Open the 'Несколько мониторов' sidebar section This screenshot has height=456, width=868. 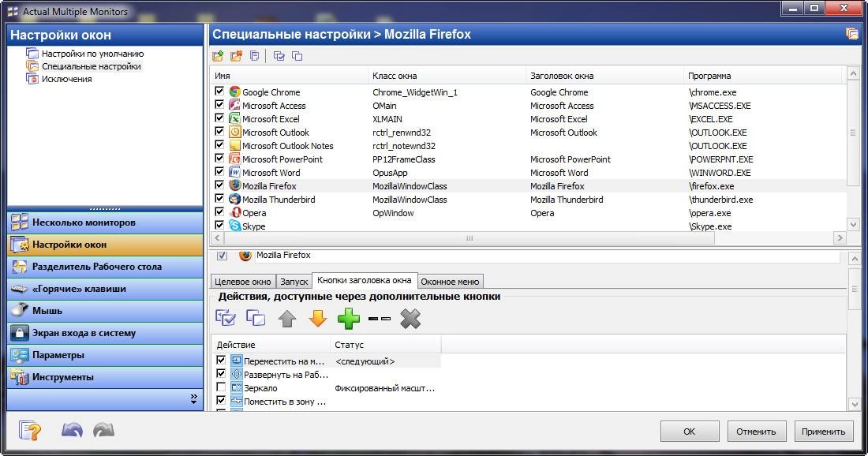click(105, 222)
